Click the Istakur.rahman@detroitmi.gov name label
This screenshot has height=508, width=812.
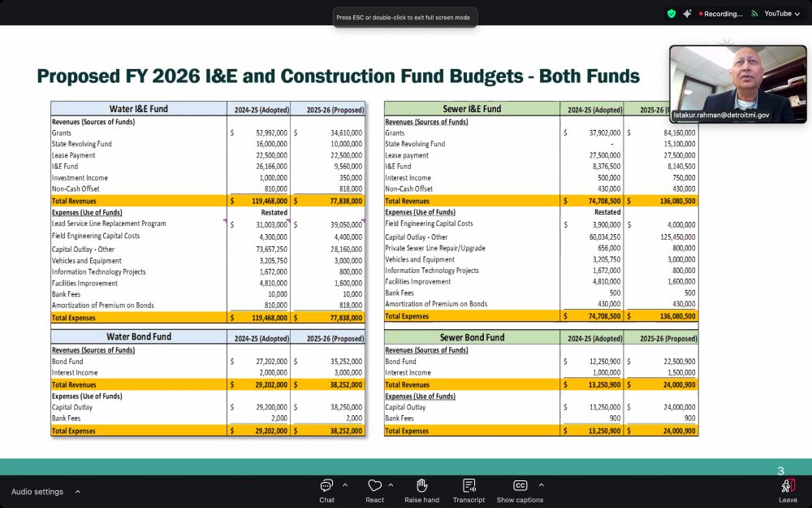tap(721, 115)
